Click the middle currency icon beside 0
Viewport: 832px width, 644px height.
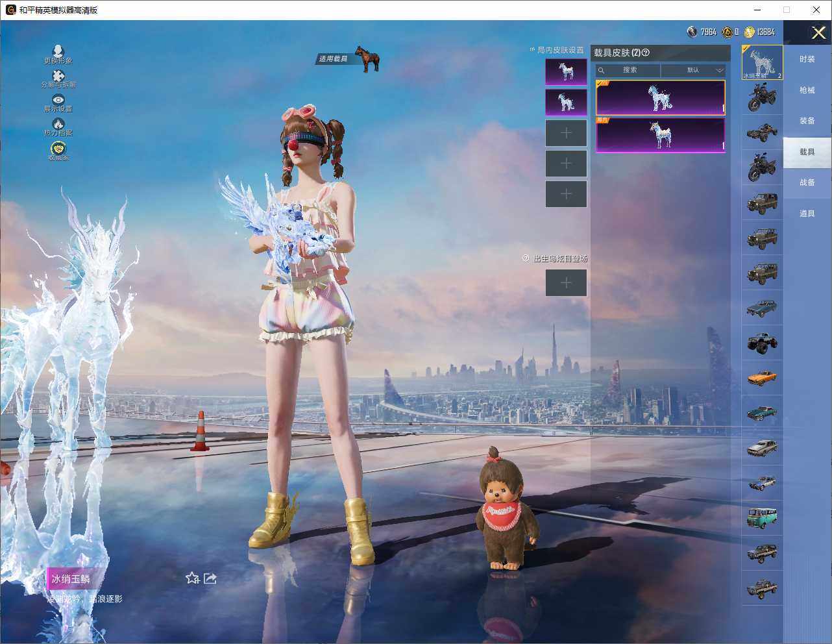click(x=728, y=32)
